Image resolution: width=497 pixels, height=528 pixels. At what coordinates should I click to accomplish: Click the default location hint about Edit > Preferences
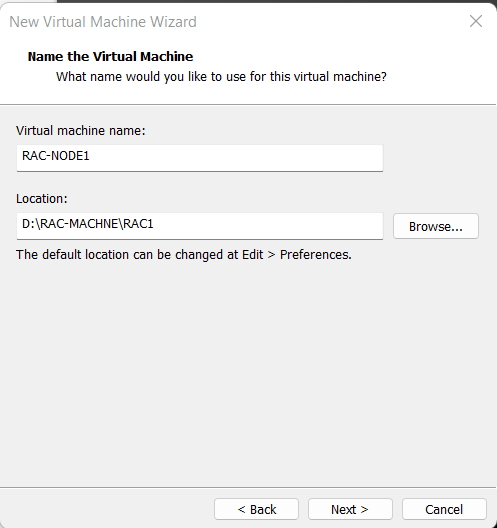tap(184, 255)
